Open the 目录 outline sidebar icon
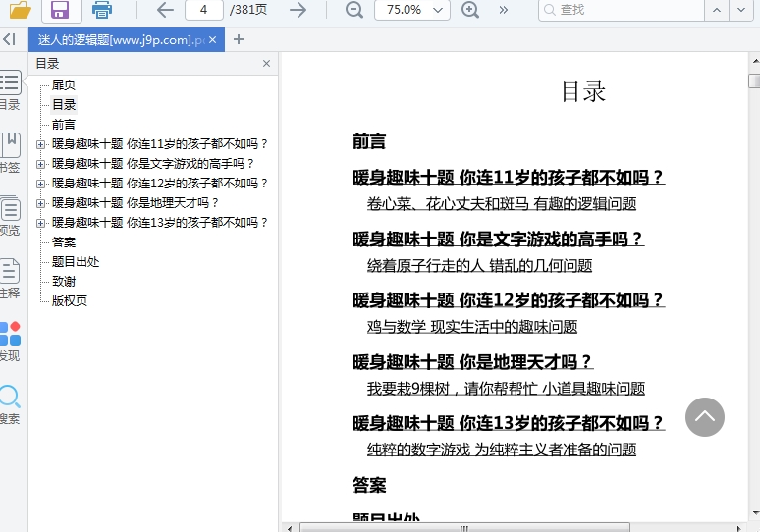This screenshot has height=532, width=760. pyautogui.click(x=10, y=90)
